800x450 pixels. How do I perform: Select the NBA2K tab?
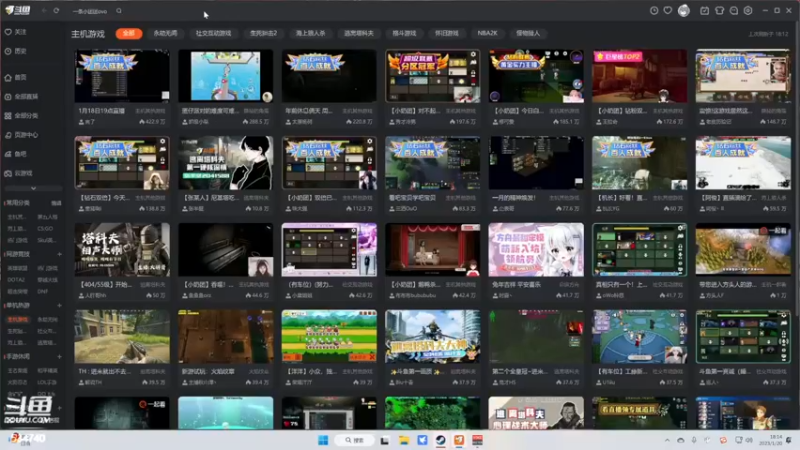click(x=487, y=33)
